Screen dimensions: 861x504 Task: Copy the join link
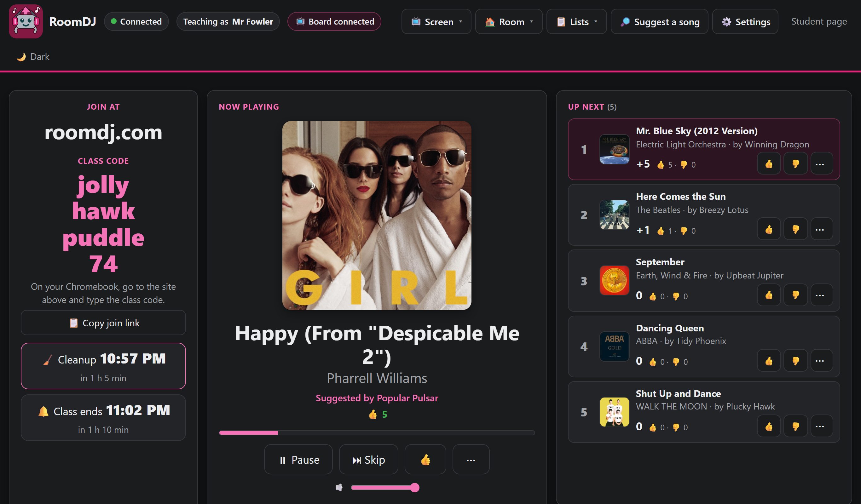point(103,323)
